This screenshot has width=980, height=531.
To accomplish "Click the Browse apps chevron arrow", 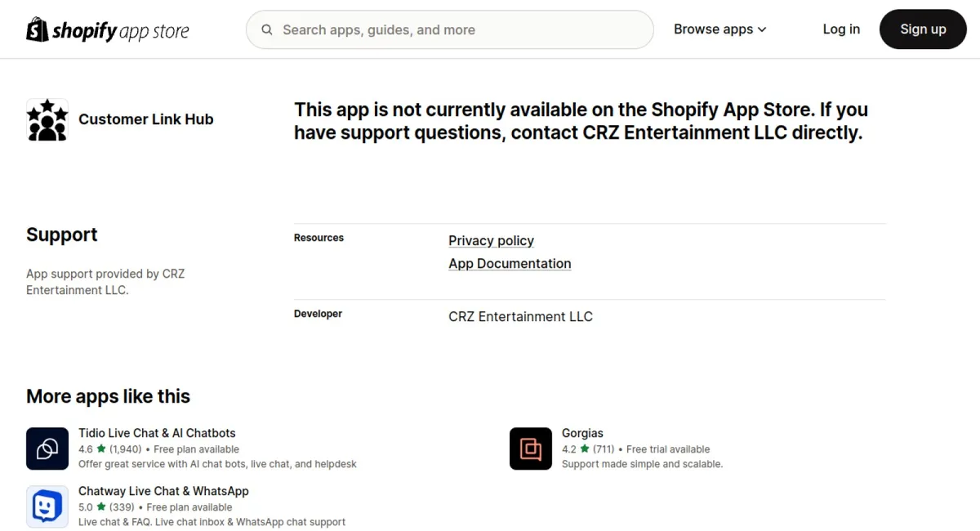I will pos(762,30).
